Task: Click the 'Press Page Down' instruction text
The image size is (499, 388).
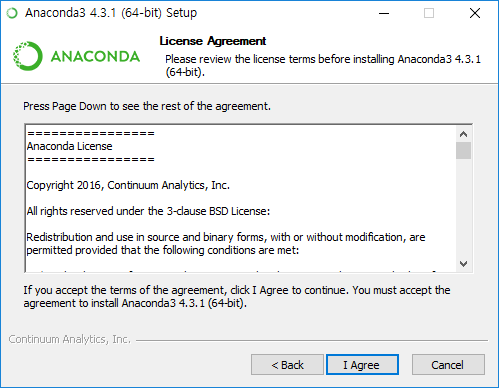Action: [x=147, y=106]
